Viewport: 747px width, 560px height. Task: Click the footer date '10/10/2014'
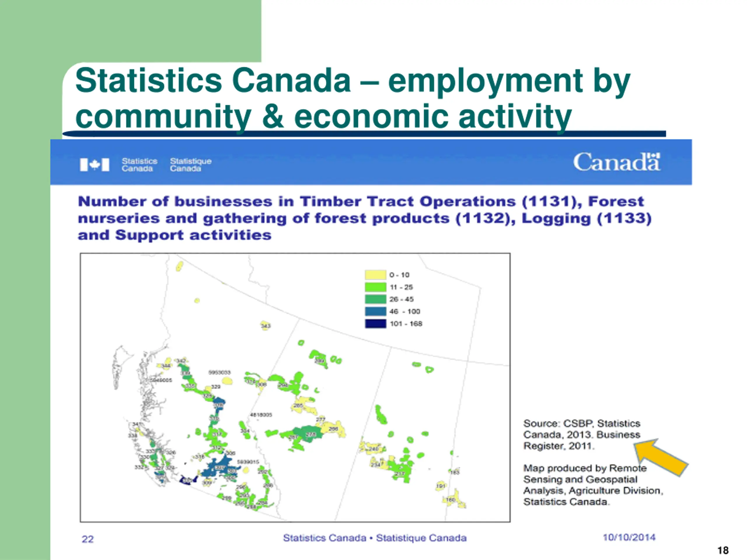tap(629, 537)
